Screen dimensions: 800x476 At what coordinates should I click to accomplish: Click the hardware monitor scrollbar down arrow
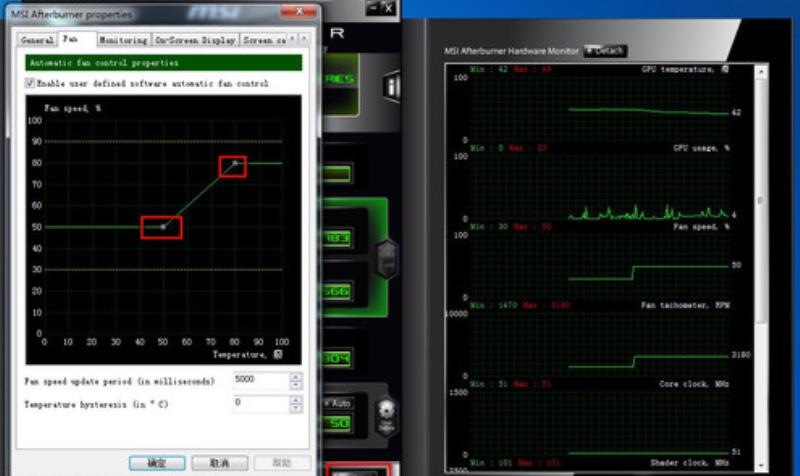point(761,465)
